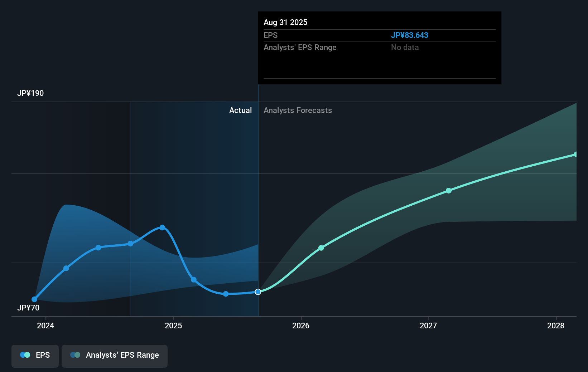The width and height of the screenshot is (588, 372).
Task: Toggle the Analysts' EPS Range visibility
Action: click(114, 356)
